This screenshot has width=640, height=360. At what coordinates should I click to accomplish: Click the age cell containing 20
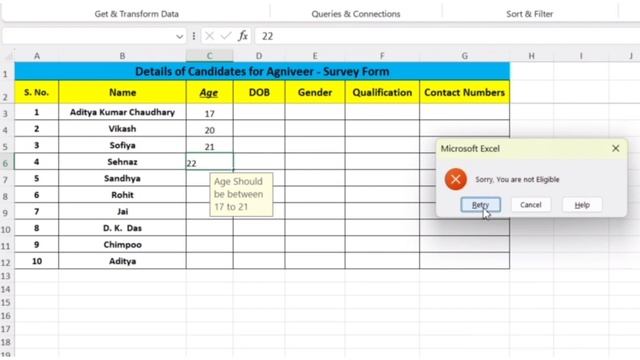pos(209,129)
